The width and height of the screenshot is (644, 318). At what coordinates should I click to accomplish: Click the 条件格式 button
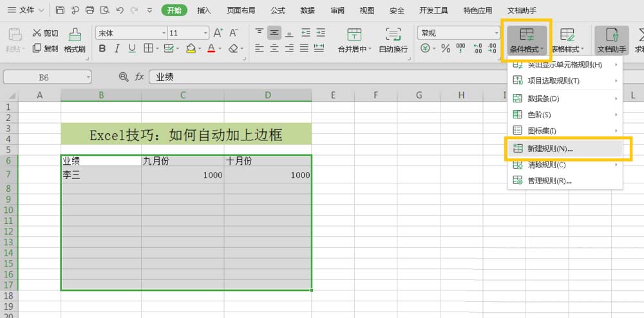click(527, 40)
